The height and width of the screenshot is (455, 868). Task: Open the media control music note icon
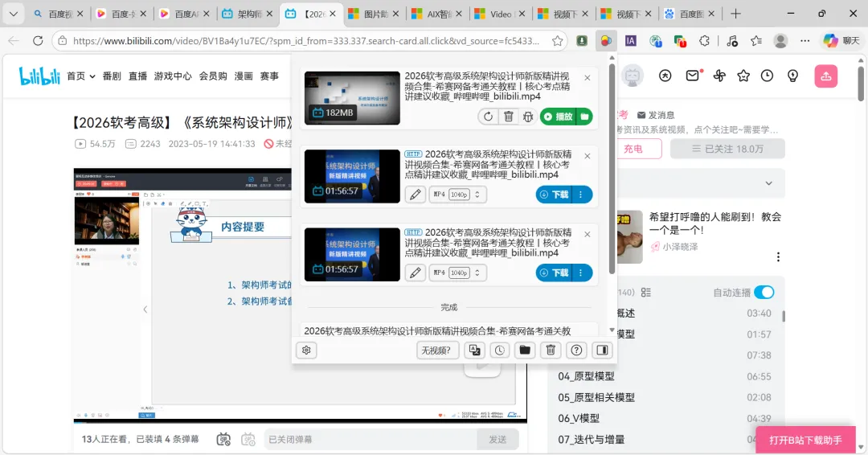click(x=732, y=40)
